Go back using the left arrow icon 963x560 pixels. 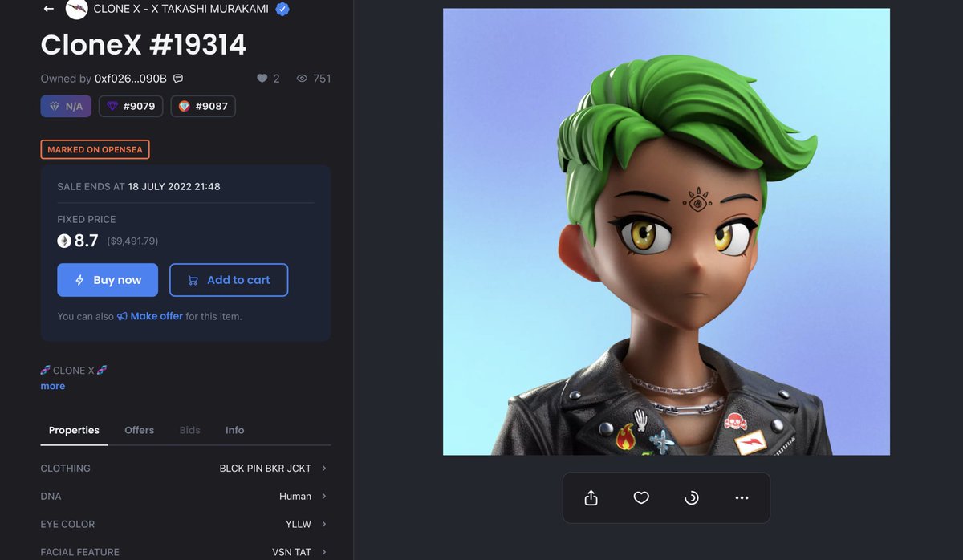tap(49, 9)
